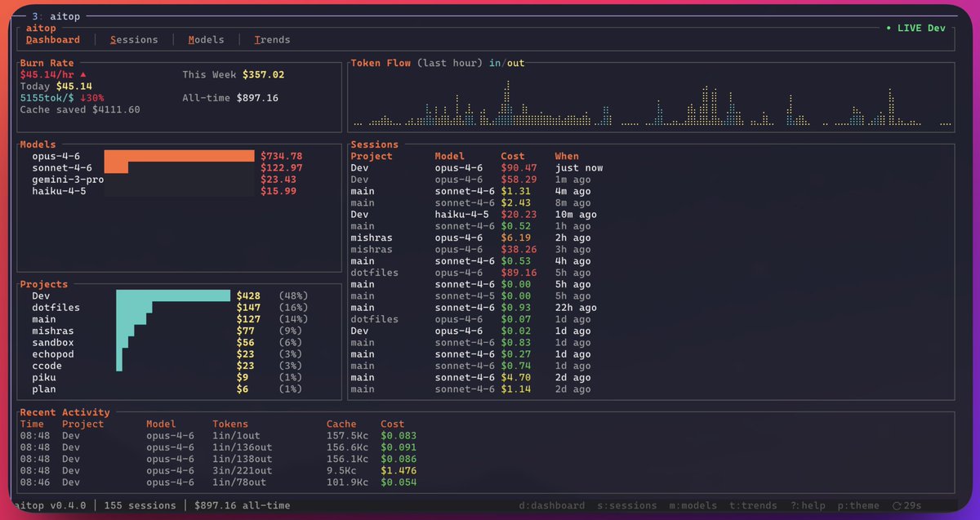The height and width of the screenshot is (520, 980).
Task: Click the Cost column header in Sessions
Action: point(513,156)
